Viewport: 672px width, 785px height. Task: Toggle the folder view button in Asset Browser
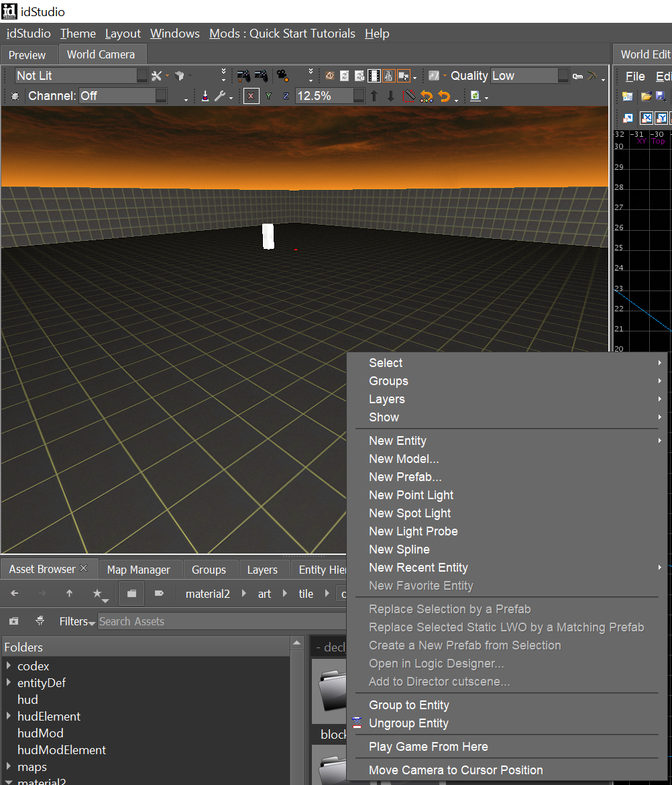131,593
